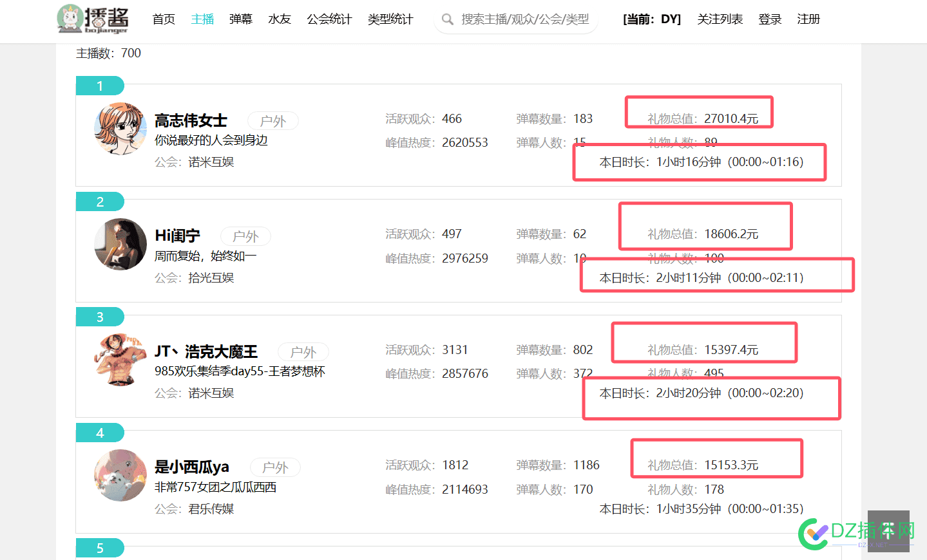Viewport: 927px width, 560px height.
Task: Click 弹幕数量: 802
Action: point(555,350)
